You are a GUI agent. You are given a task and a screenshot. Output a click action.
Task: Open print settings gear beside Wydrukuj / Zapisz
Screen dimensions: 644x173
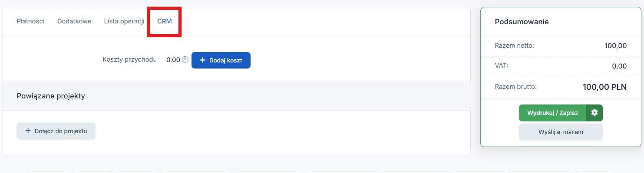(594, 113)
